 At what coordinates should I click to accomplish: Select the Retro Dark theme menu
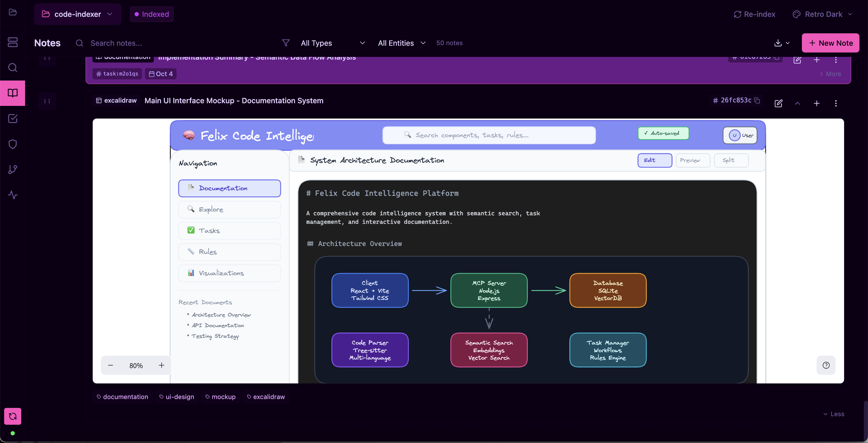click(x=823, y=14)
